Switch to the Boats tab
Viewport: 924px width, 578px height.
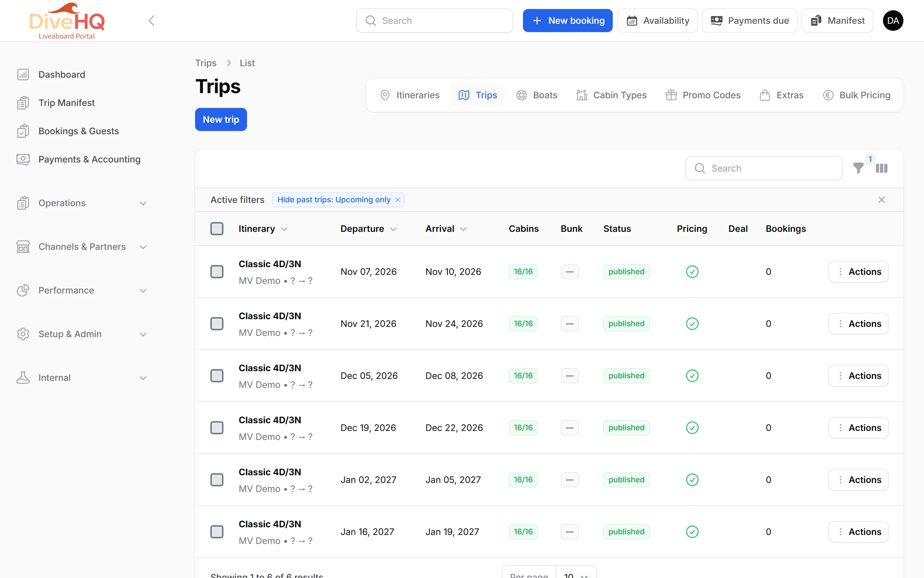[536, 95]
